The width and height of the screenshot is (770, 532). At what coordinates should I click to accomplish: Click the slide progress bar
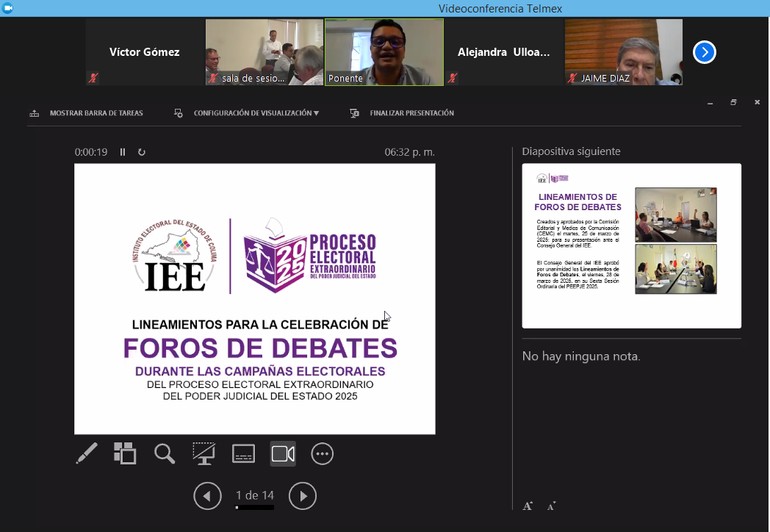click(x=255, y=508)
